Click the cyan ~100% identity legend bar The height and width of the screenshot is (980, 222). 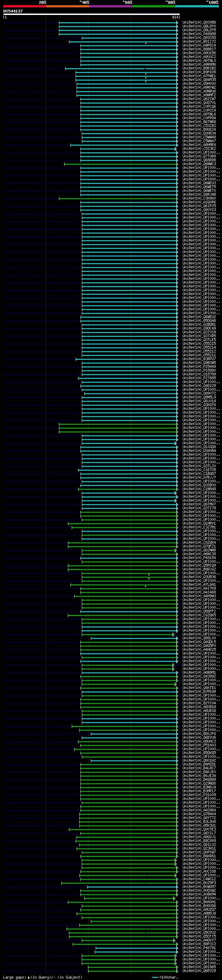point(197,6)
